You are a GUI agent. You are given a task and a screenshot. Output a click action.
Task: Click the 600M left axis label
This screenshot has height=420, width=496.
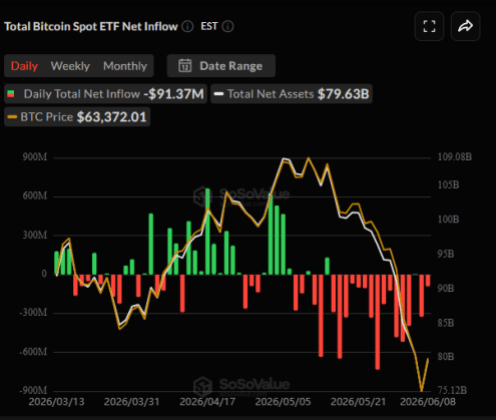35,196
